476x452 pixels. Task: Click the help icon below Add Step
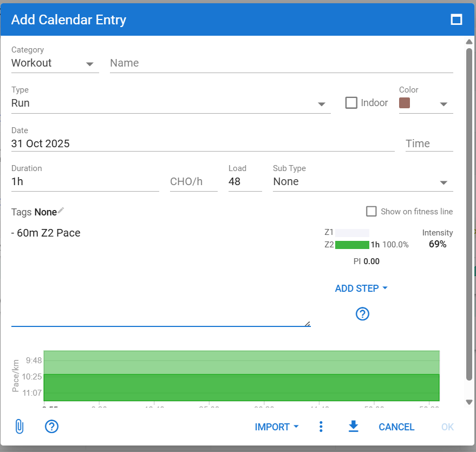tap(362, 313)
